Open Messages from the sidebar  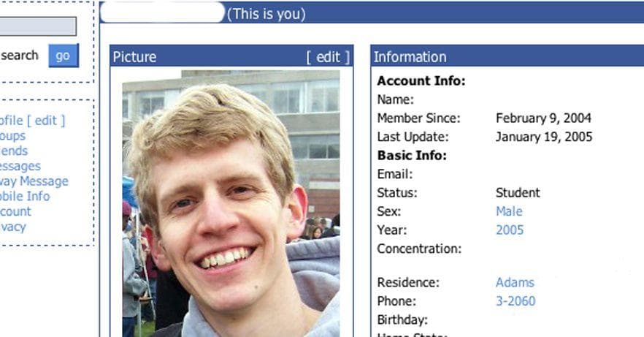tap(20, 166)
